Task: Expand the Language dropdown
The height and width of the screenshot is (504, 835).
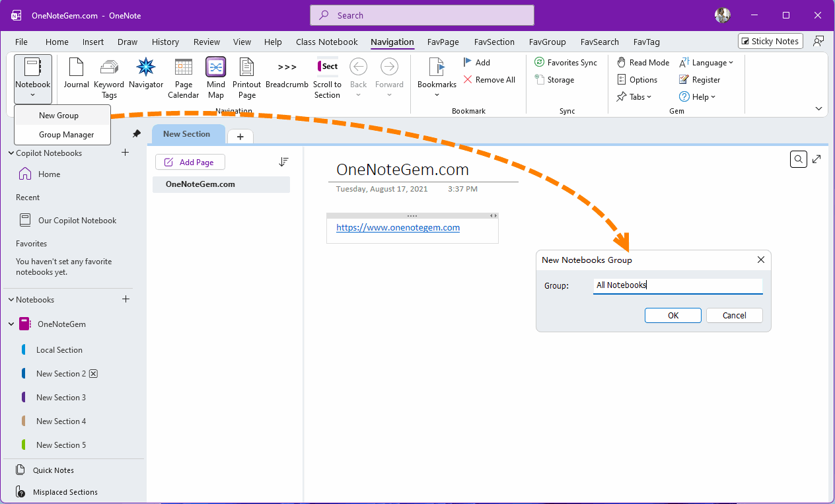Action: [x=706, y=62]
